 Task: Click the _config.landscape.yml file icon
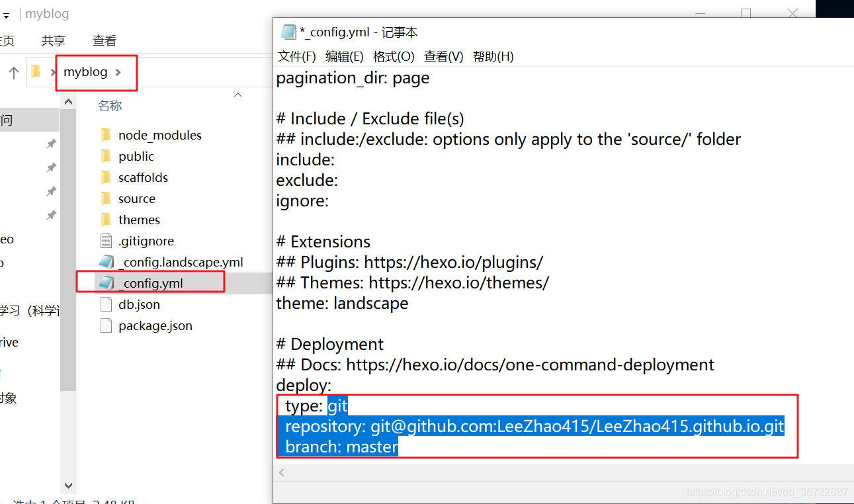pyautogui.click(x=106, y=262)
